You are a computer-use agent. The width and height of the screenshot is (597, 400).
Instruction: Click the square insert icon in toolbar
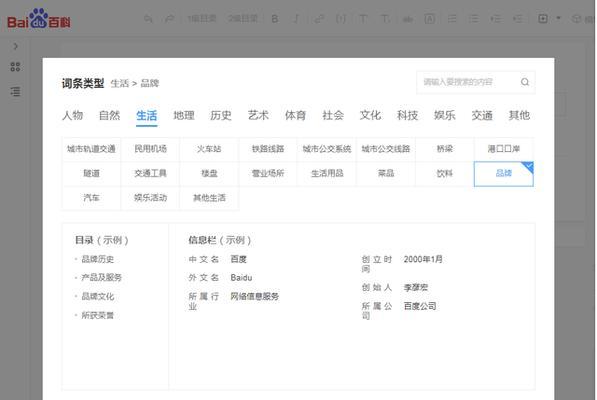coord(543,18)
